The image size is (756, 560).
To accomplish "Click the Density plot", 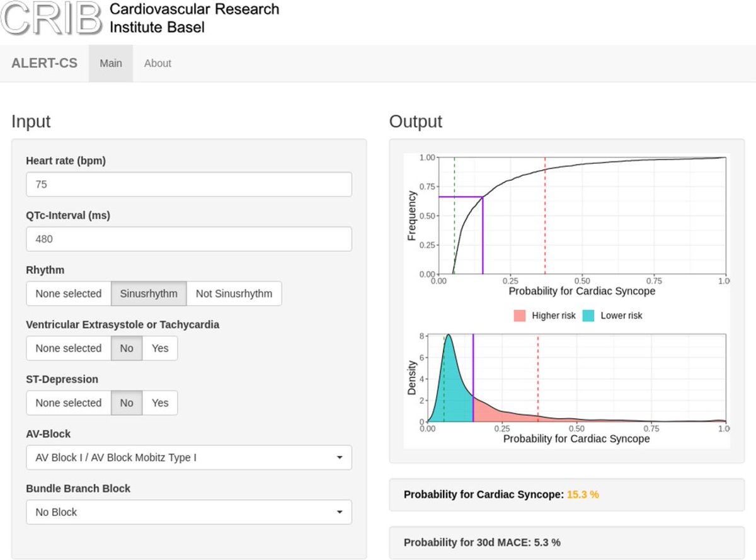I will [x=576, y=379].
